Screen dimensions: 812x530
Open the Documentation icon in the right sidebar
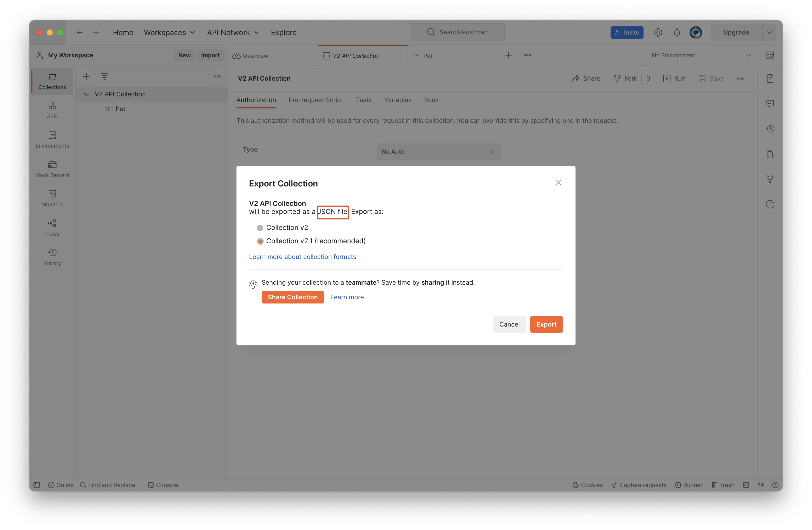770,79
